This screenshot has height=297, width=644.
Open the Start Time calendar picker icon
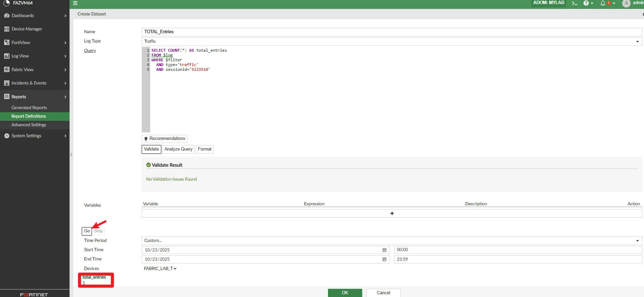tap(384, 250)
